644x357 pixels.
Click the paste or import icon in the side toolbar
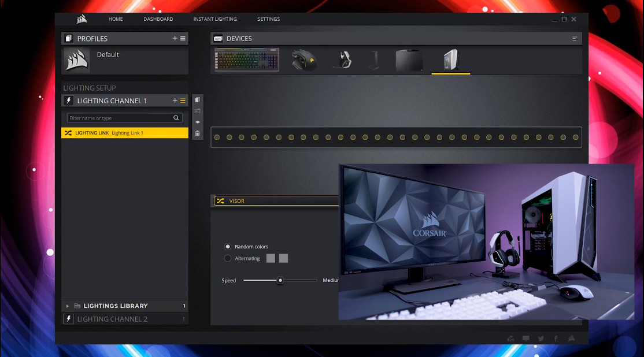point(198,111)
